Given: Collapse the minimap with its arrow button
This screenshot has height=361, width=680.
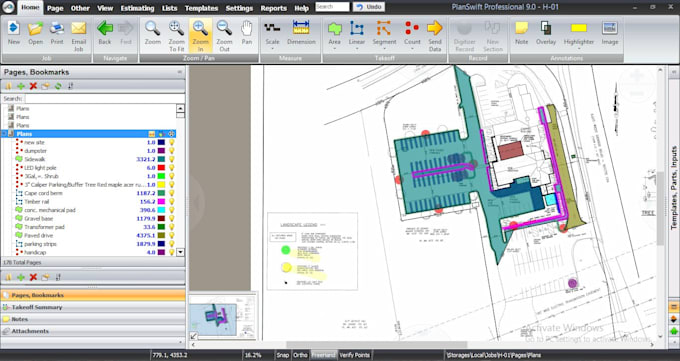Looking at the screenshot, I should point(193,335).
